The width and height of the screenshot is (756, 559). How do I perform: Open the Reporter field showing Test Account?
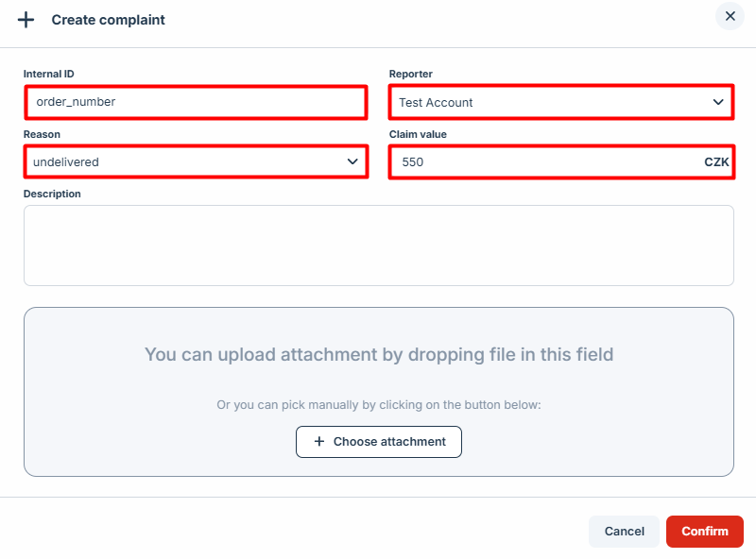548,102
